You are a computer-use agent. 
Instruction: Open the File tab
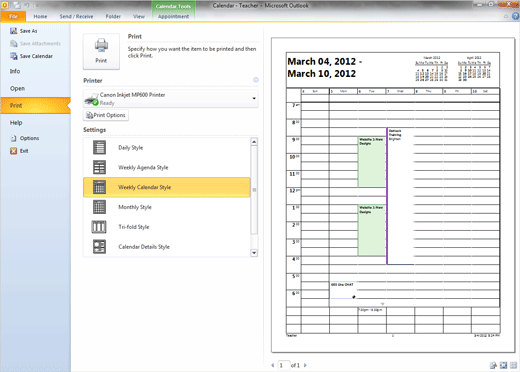pyautogui.click(x=13, y=16)
